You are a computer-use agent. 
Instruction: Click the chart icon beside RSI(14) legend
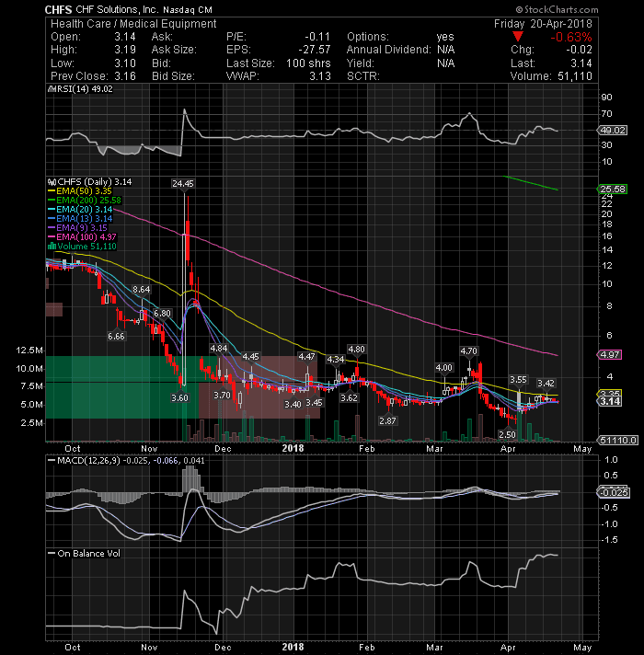tap(52, 89)
